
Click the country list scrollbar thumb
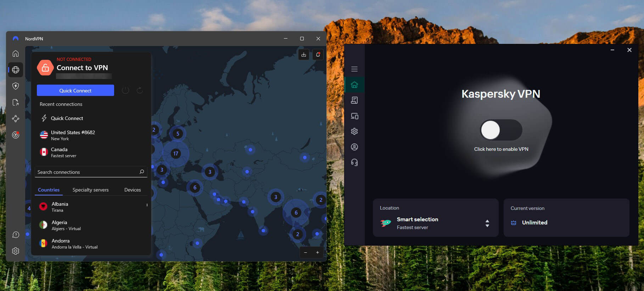click(x=147, y=205)
